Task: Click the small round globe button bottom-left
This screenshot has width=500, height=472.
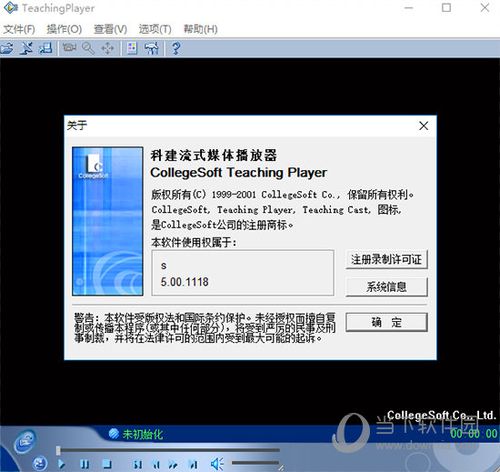Action: point(40,463)
